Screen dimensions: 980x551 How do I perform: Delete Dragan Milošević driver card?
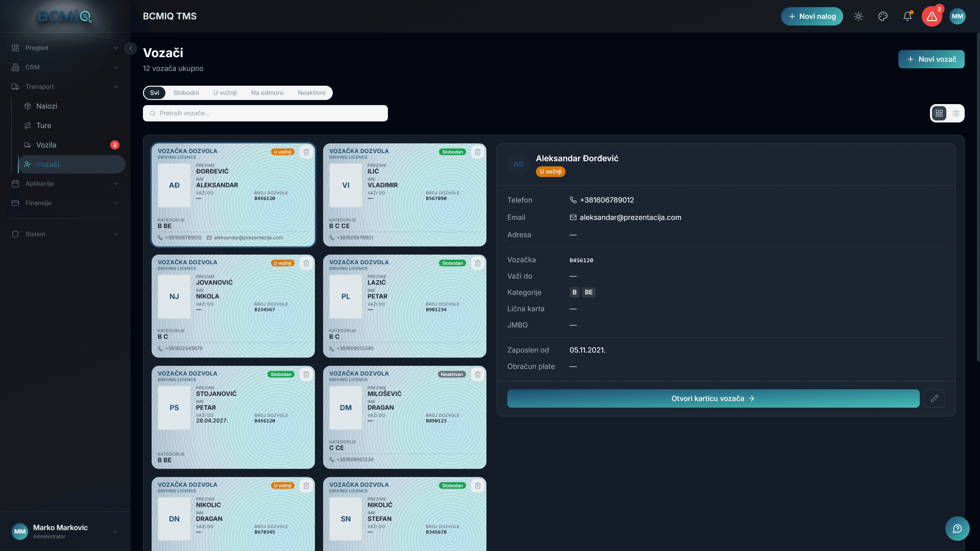pyautogui.click(x=478, y=374)
